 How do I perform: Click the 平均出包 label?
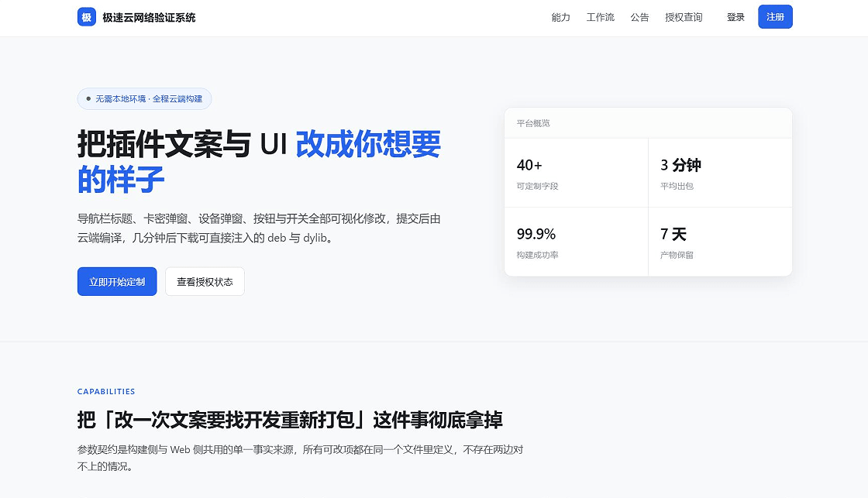[x=677, y=186]
